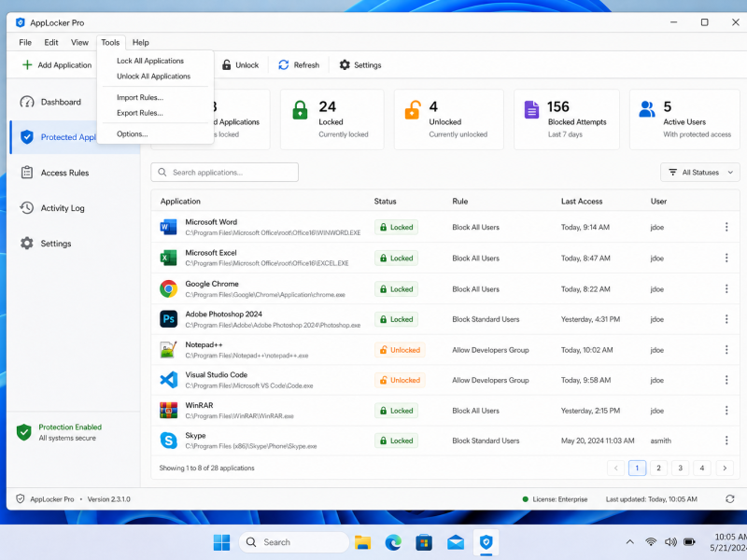Open Mail app from the taskbar

tap(456, 542)
